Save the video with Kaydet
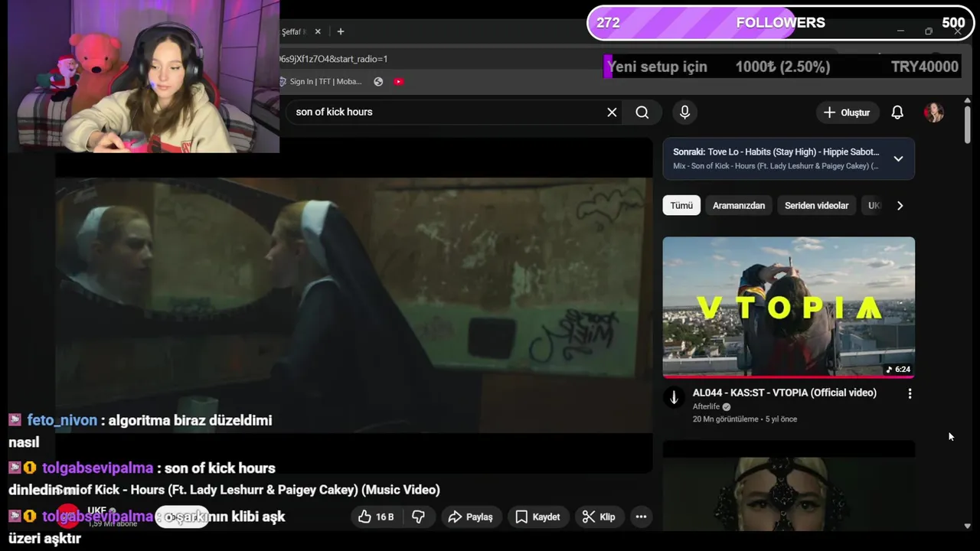 [538, 517]
